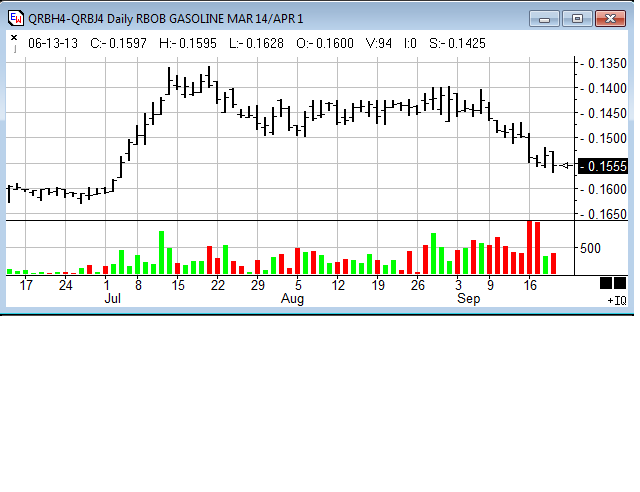This screenshot has height=492, width=640.
Task: Click the date value 06-13-13
Action: pyautogui.click(x=53, y=43)
